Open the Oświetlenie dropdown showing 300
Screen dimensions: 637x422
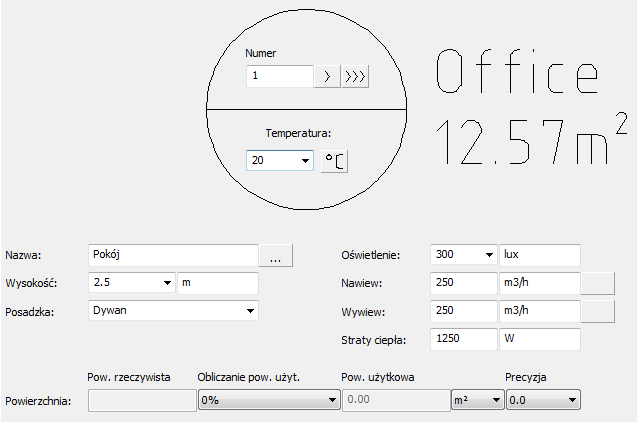coord(464,255)
